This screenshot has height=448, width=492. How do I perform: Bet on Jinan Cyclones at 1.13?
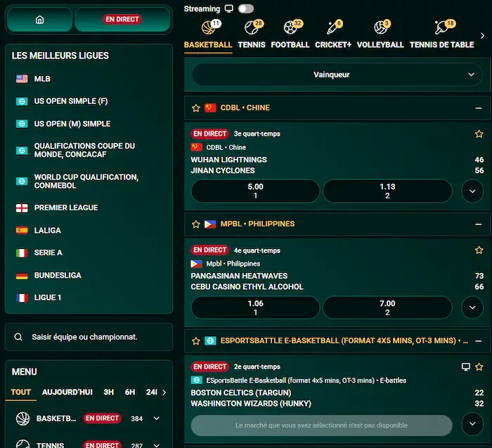click(x=387, y=191)
